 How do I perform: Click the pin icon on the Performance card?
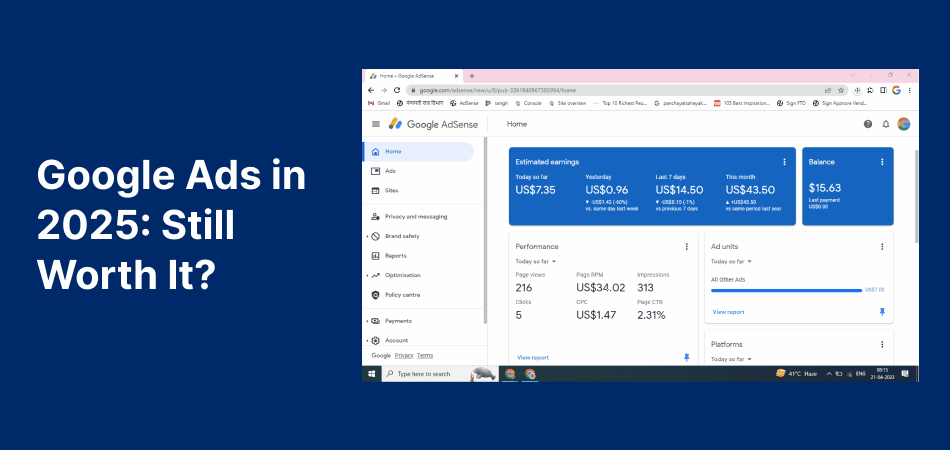[686, 357]
